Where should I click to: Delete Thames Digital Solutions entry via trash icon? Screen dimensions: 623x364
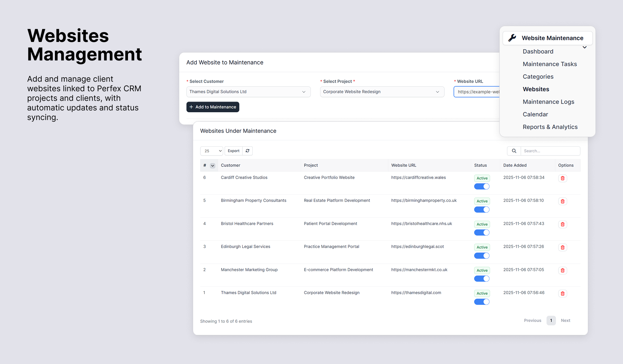(562, 293)
